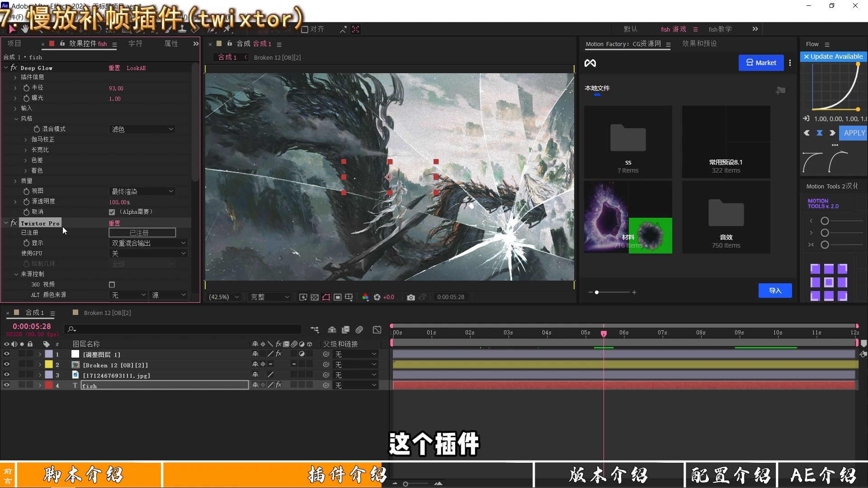Image resolution: width=868 pixels, height=488 pixels.
Task: Click the lavender label color of layer 1
Action: tap(49, 354)
